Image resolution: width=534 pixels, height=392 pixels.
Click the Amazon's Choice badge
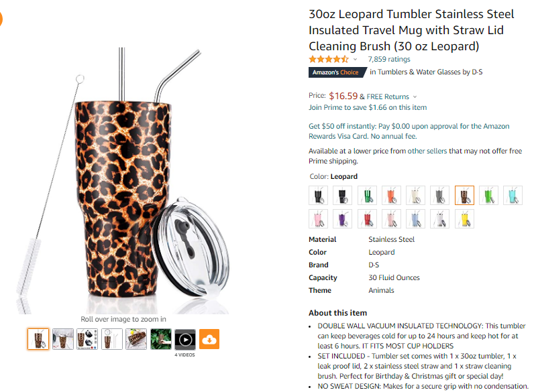pyautogui.click(x=335, y=72)
